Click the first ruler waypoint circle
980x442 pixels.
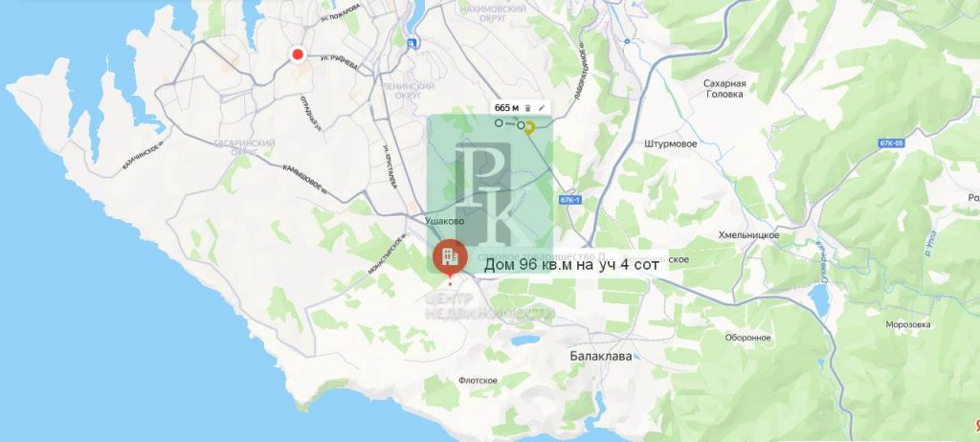tap(499, 123)
